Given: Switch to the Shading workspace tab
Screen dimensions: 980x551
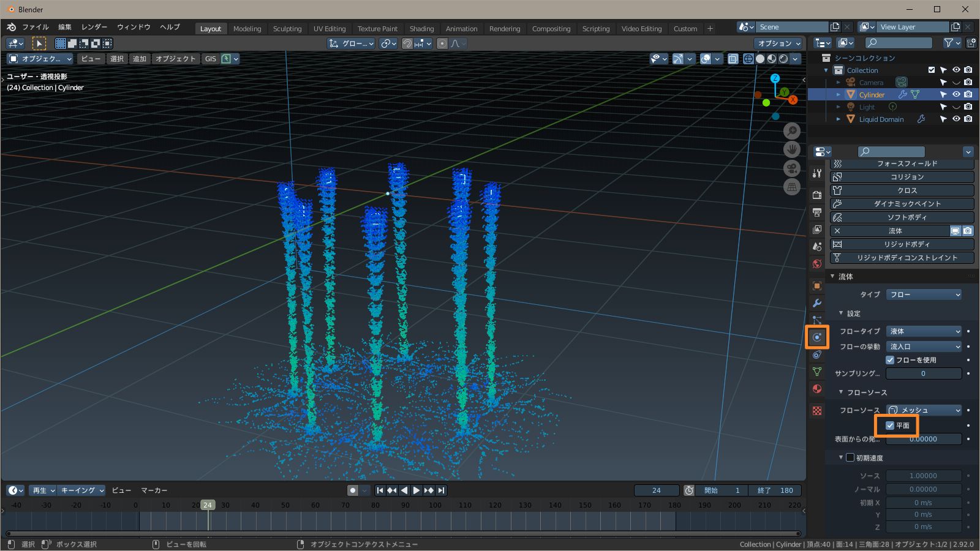Looking at the screenshot, I should [422, 29].
